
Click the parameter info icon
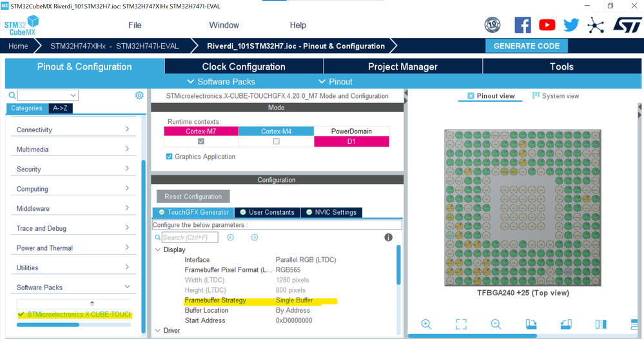click(388, 237)
